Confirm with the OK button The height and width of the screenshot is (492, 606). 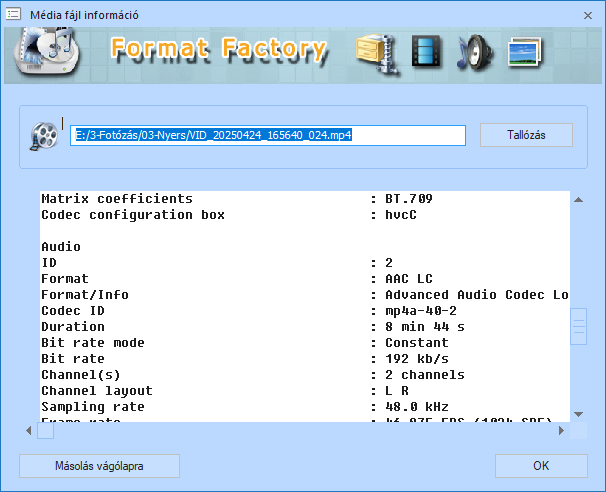coord(541,466)
